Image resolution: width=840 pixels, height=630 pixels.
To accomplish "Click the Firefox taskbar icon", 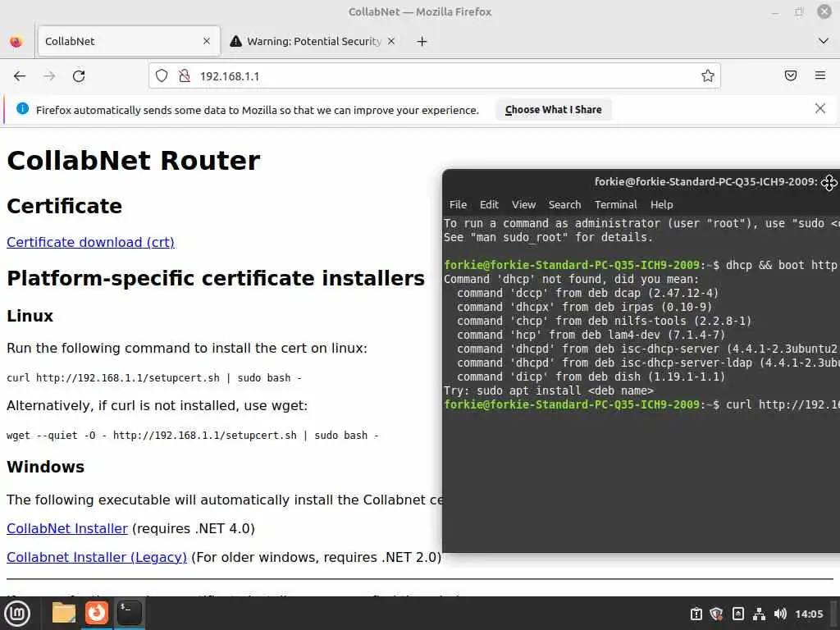I will click(x=97, y=613).
